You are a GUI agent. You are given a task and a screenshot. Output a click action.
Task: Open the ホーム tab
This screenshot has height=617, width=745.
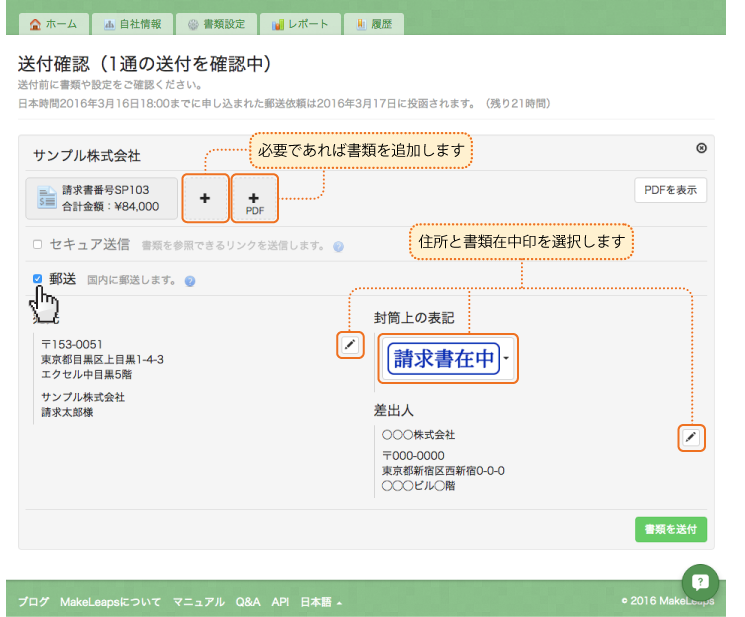click(53, 23)
